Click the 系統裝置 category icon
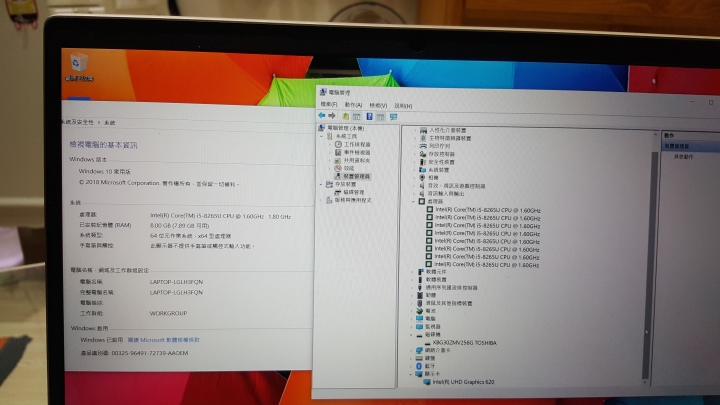Image resolution: width=720 pixels, height=405 pixels. (x=422, y=170)
